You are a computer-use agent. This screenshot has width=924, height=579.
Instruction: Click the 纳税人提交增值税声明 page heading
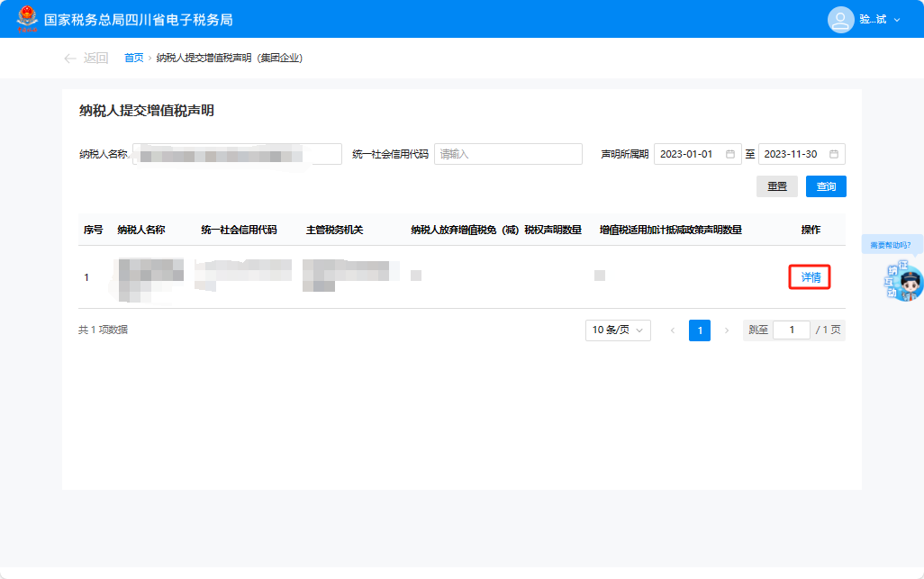click(x=146, y=110)
